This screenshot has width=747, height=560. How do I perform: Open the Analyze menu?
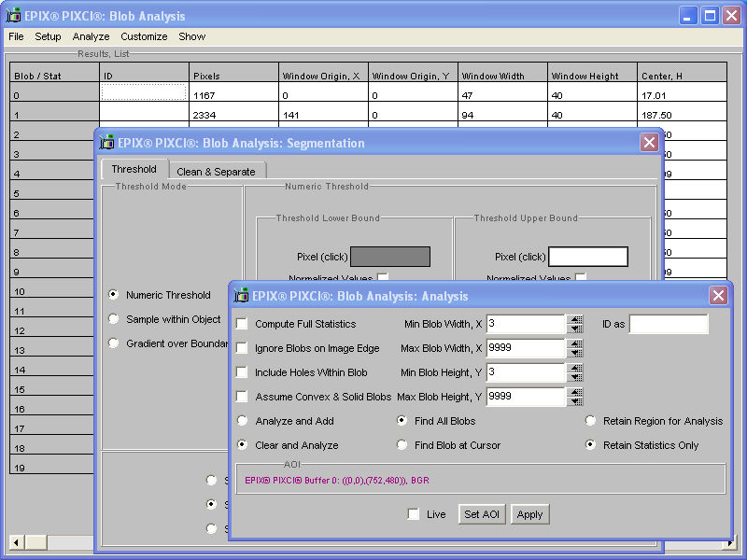pos(91,36)
